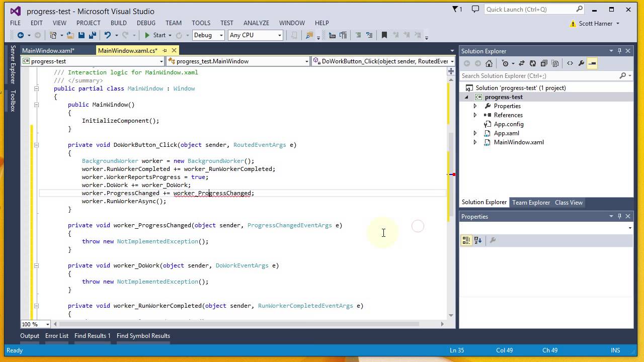Image resolution: width=644 pixels, height=362 pixels.
Task: Expand the Properties node in Solution Explorer
Action: 475,106
